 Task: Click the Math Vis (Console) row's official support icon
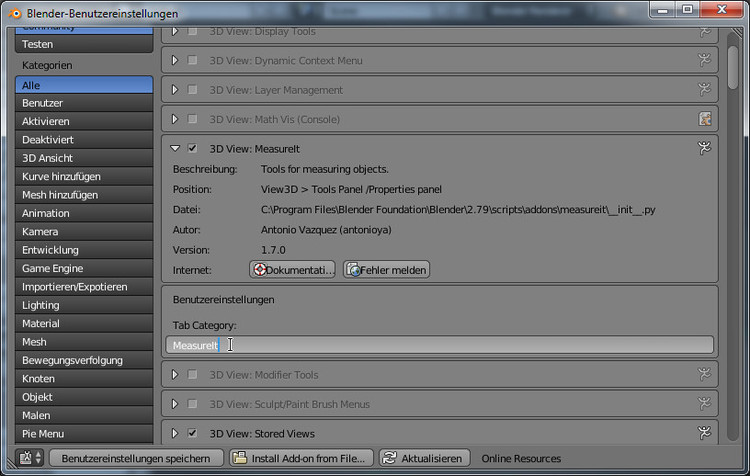(705, 119)
